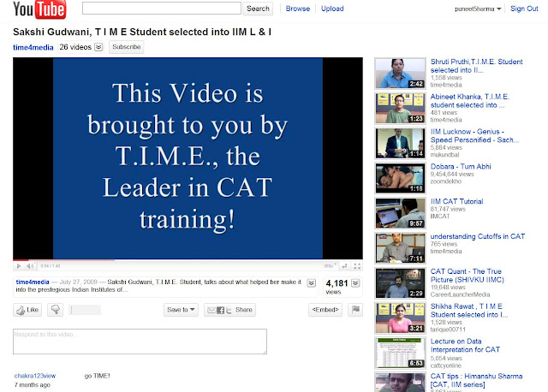
Task: Click the thumbs-up Like button
Action: (27, 310)
